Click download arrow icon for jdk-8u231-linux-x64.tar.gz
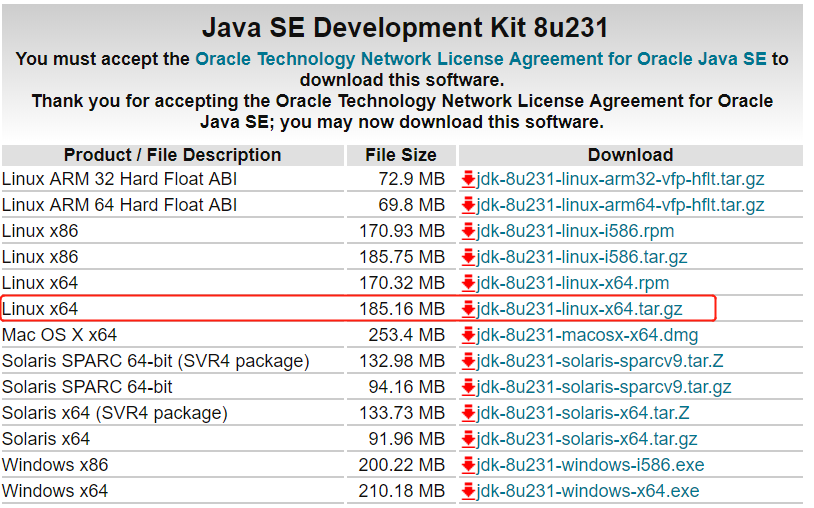The image size is (814, 508). pyautogui.click(x=468, y=309)
